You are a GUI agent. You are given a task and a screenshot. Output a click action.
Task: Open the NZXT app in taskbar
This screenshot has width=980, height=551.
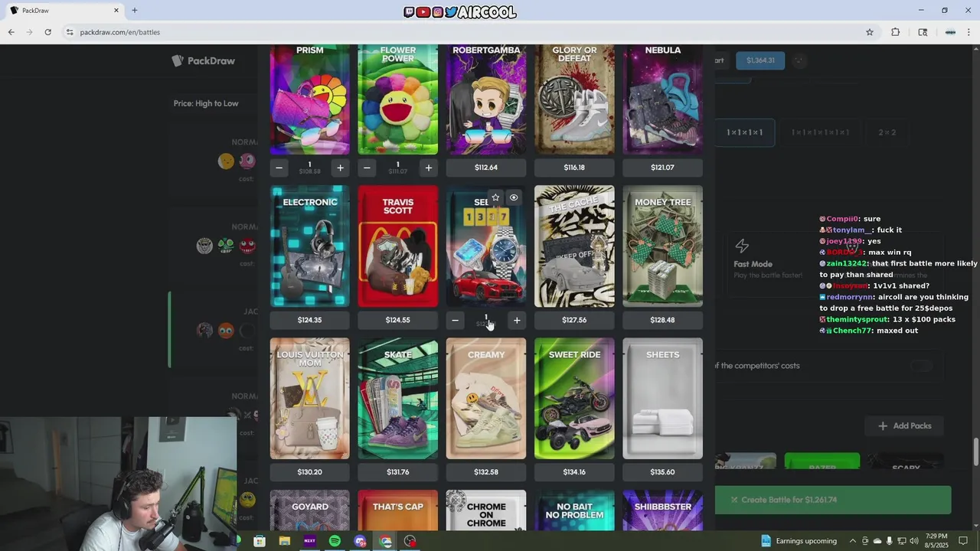309,541
